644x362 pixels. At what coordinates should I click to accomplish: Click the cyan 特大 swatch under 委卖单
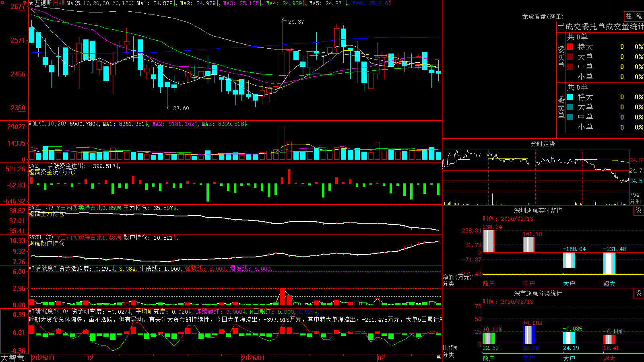(x=570, y=97)
